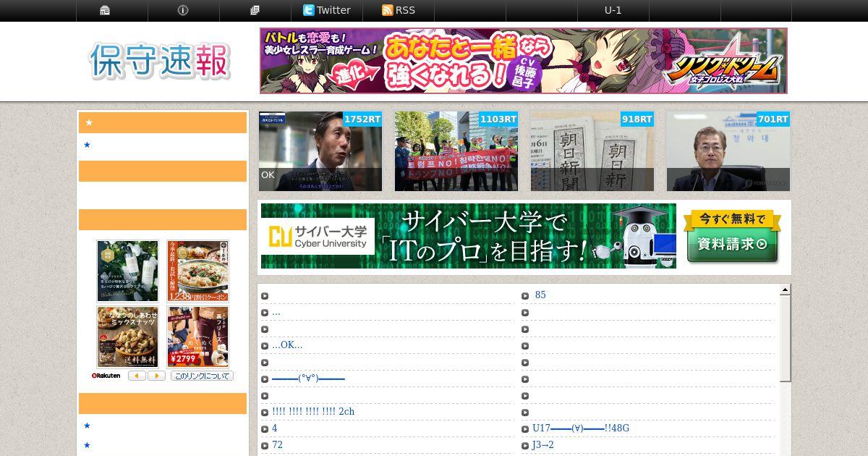Open the RSS feed link
Image resolution: width=868 pixels, height=456 pixels.
399,10
